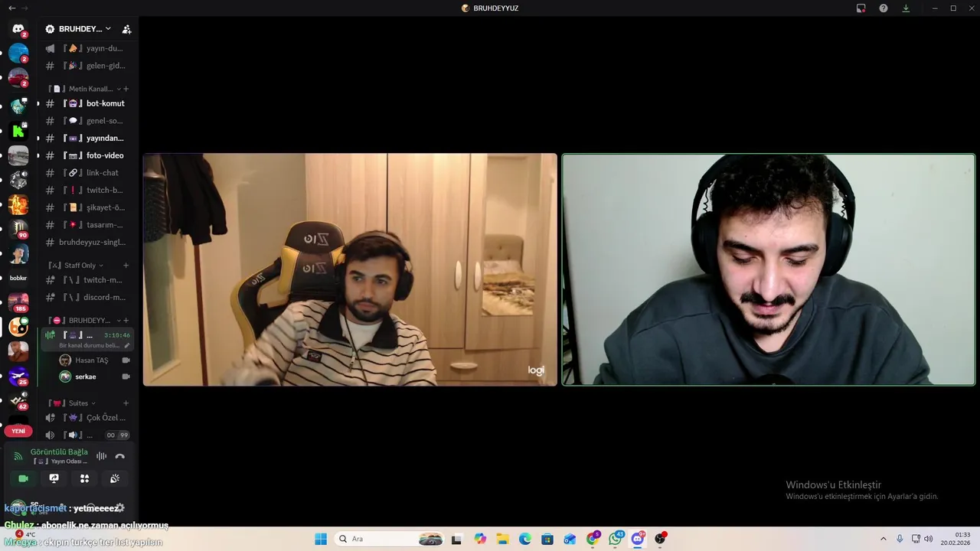Open the green Kick server icon
980x551 pixels.
18,131
